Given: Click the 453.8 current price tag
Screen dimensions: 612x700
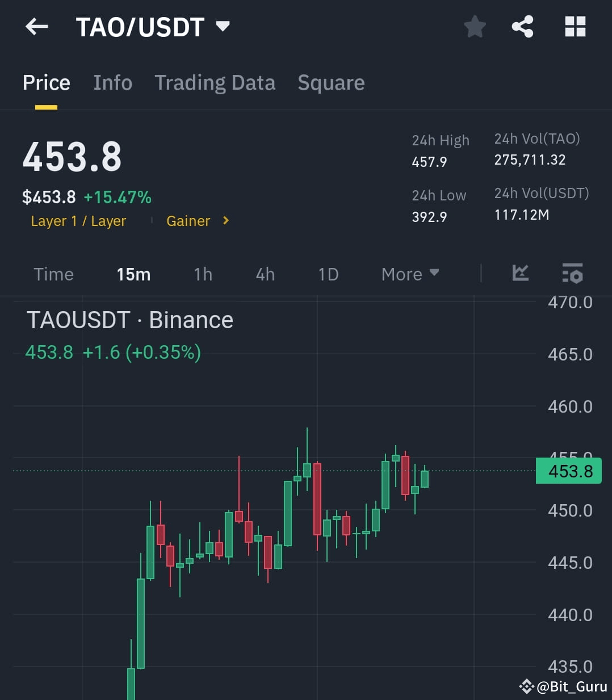Looking at the screenshot, I should coord(568,471).
